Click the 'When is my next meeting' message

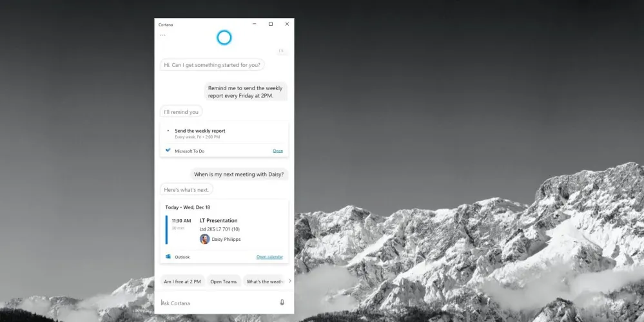point(239,174)
